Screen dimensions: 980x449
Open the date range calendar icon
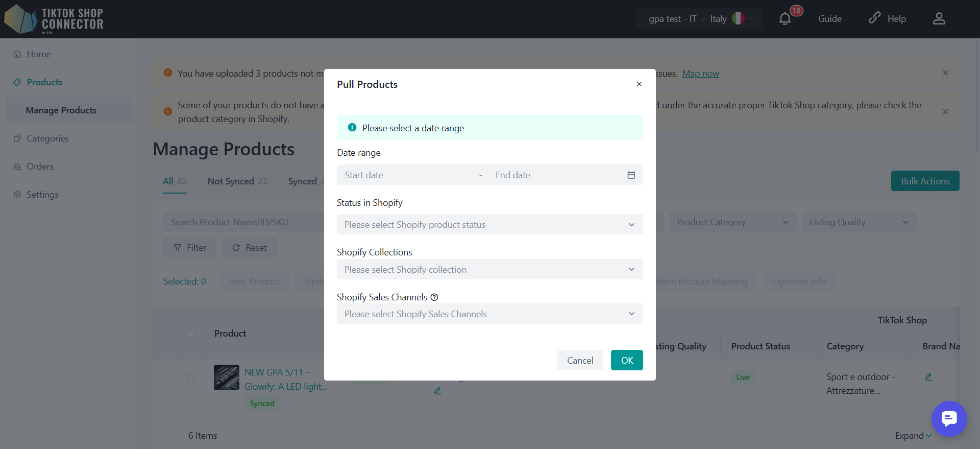coord(631,175)
